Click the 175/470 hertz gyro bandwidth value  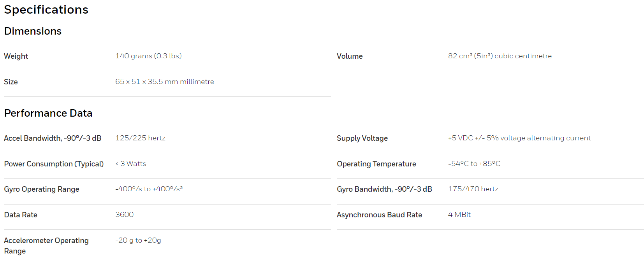(473, 189)
